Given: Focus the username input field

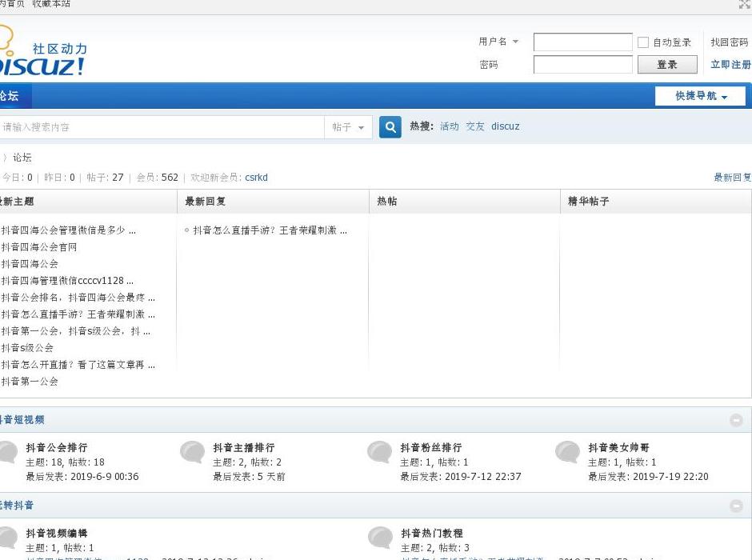Looking at the screenshot, I should coord(582,42).
